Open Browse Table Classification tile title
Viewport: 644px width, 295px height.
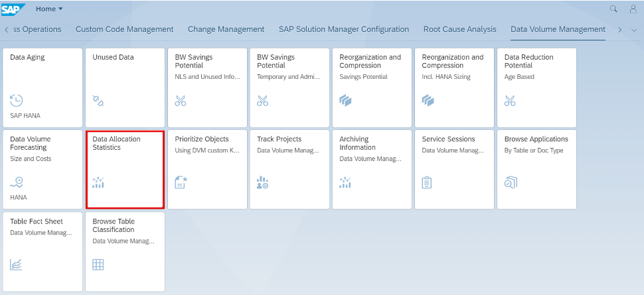(114, 225)
